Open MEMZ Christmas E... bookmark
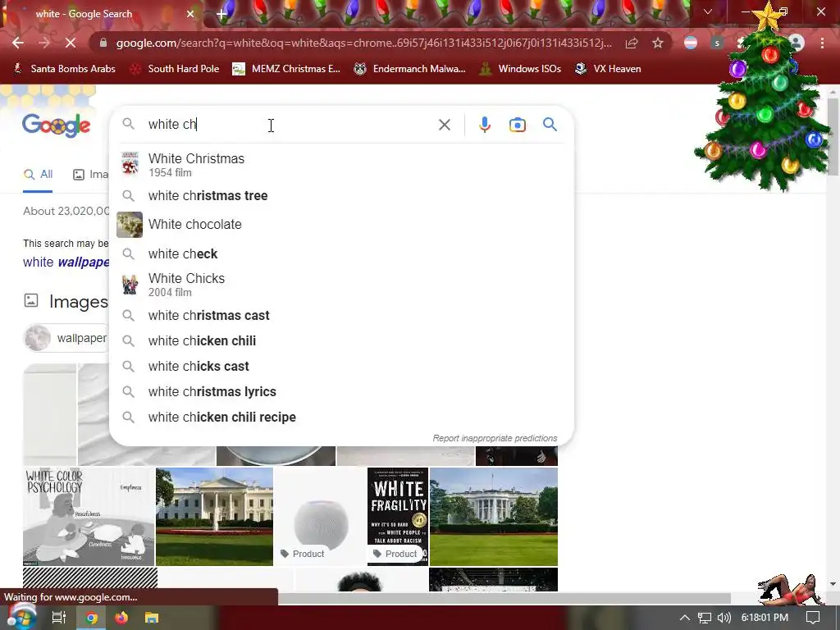The image size is (840, 630). [x=286, y=69]
